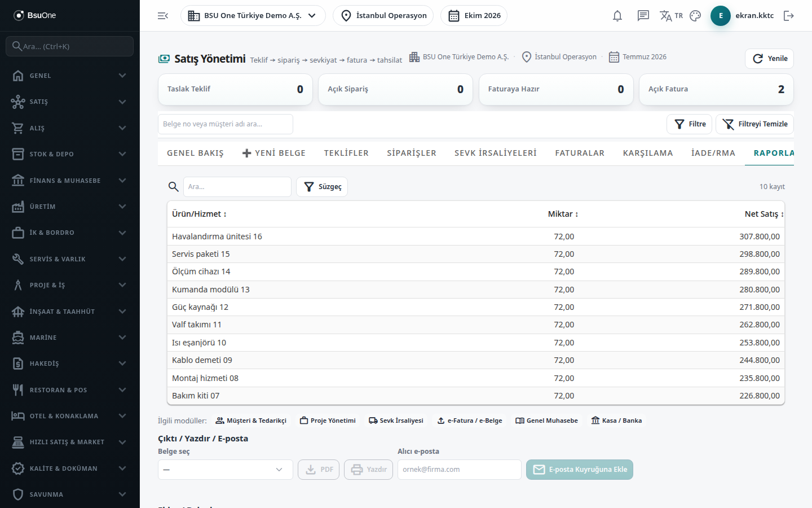This screenshot has width=812, height=508.
Task: Open e-Fatura / e-Belge module
Action: click(470, 421)
